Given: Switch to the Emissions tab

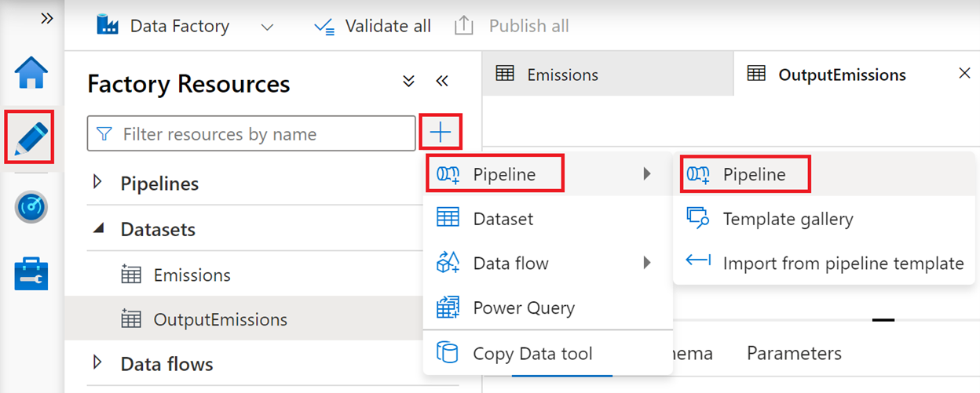Looking at the screenshot, I should pos(608,75).
